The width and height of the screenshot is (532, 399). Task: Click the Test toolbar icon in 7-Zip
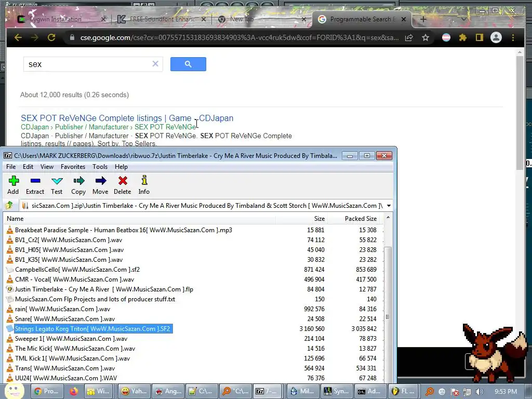pos(57,185)
